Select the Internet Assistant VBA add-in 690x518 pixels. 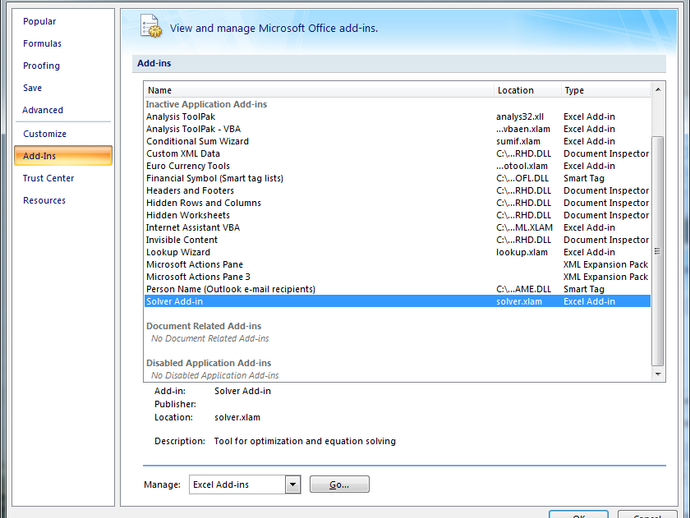397,228
